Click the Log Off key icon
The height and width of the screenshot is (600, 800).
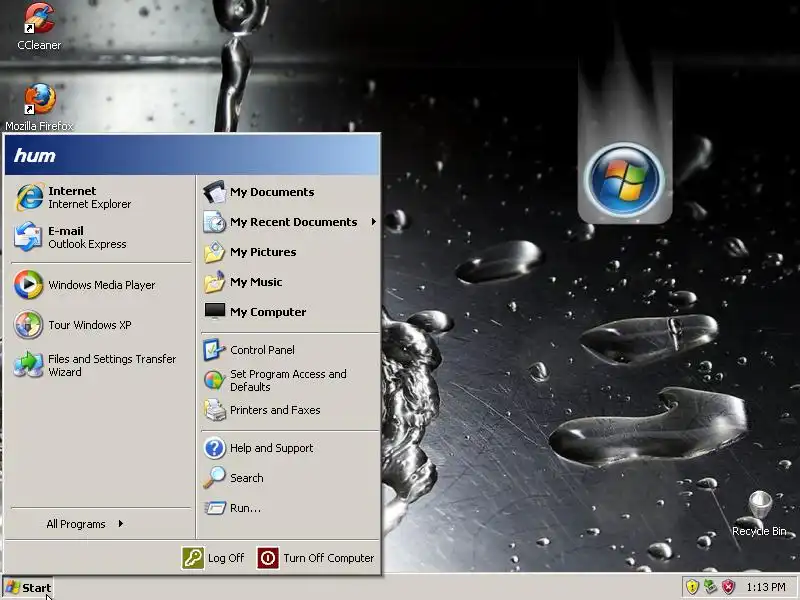tap(193, 558)
